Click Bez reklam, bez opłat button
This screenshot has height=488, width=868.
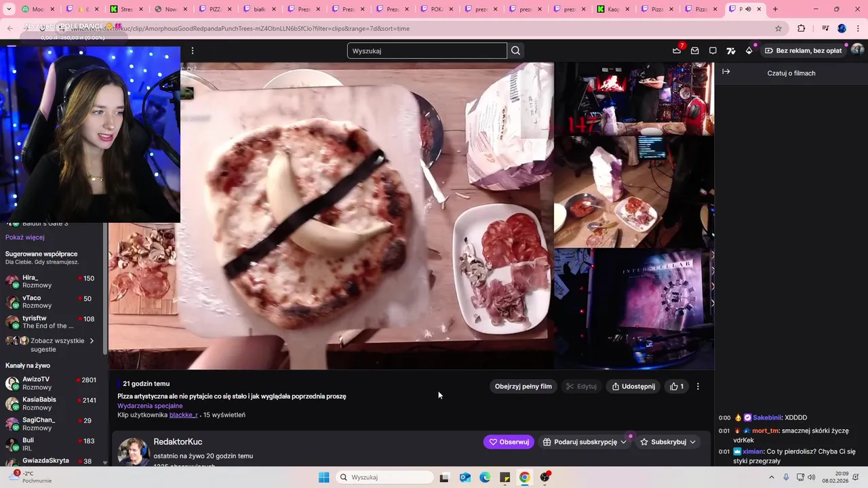pos(803,51)
